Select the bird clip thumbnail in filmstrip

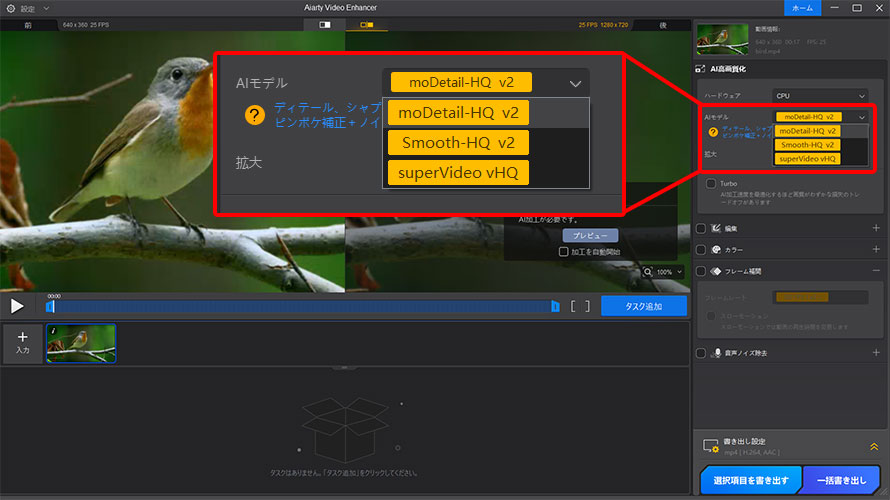coord(81,343)
